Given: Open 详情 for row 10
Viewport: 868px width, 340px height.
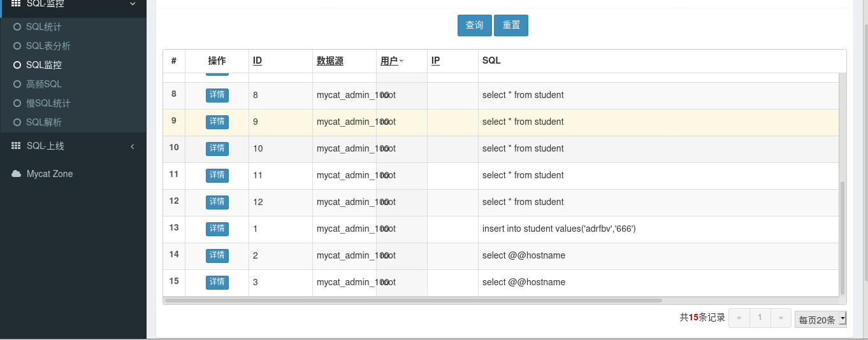Looking at the screenshot, I should pos(217,148).
